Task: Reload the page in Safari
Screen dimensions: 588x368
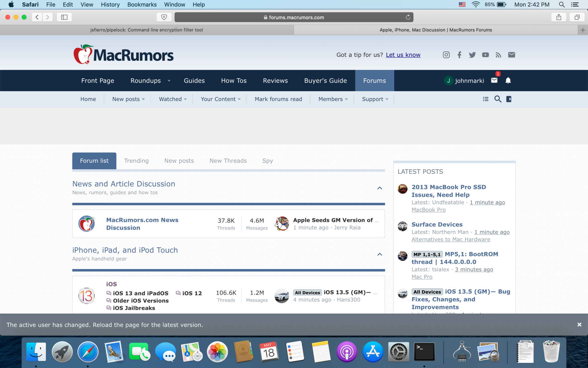Action: tap(408, 17)
